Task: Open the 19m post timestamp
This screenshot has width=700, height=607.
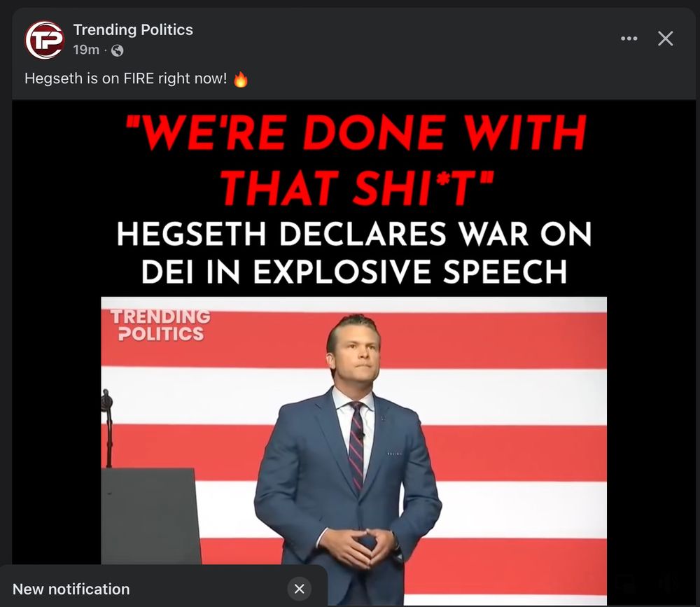Action: coord(86,50)
